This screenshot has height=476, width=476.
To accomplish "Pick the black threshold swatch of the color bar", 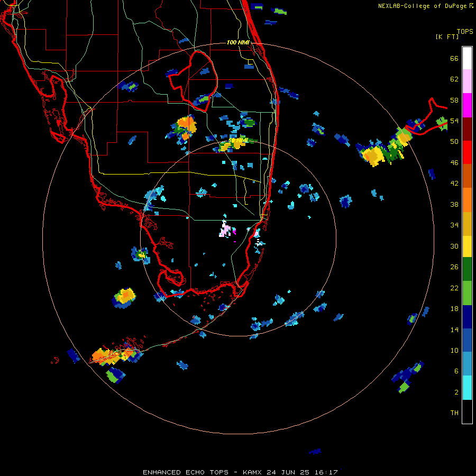I will [x=467, y=411].
